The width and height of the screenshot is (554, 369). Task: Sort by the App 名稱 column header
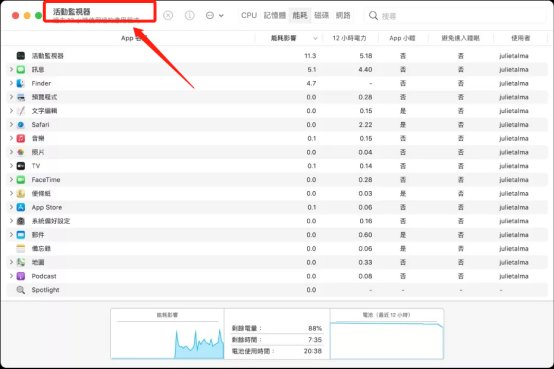[129, 38]
